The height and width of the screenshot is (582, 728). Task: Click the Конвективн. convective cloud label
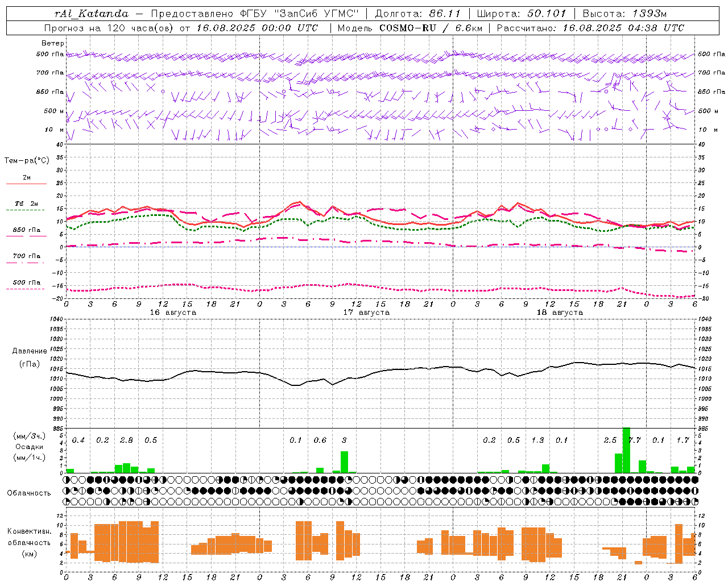pyautogui.click(x=29, y=531)
